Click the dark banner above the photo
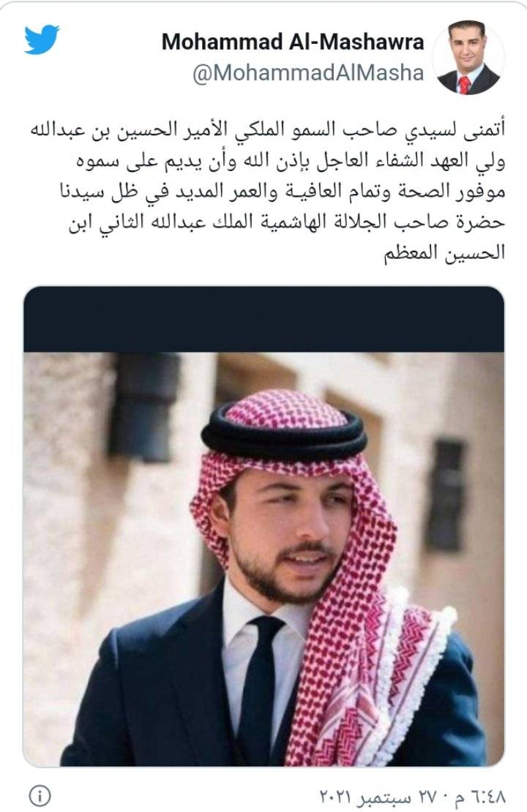Viewport: 527px width, 812px height. [263, 320]
